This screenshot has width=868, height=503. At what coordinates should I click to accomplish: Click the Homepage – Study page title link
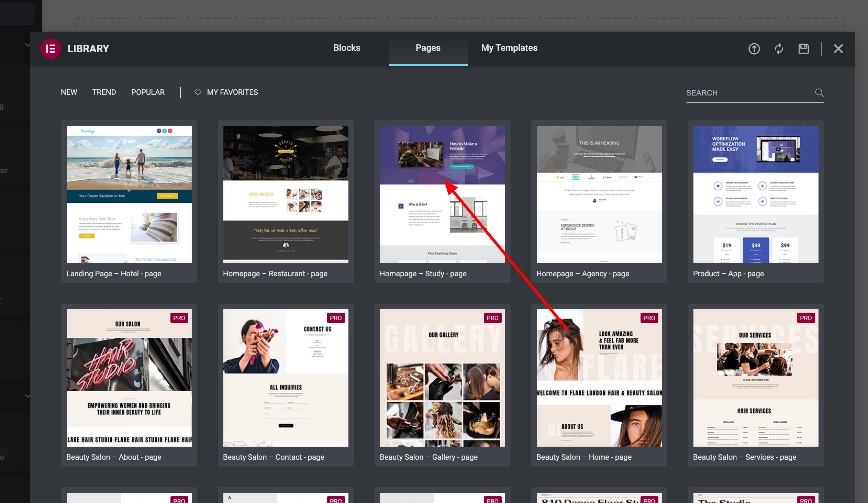click(x=423, y=273)
